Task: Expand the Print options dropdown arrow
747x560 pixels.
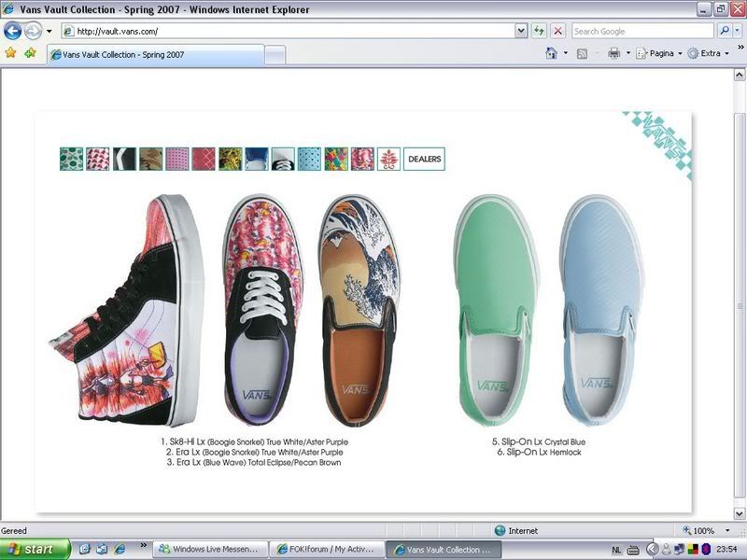Action: coord(627,53)
